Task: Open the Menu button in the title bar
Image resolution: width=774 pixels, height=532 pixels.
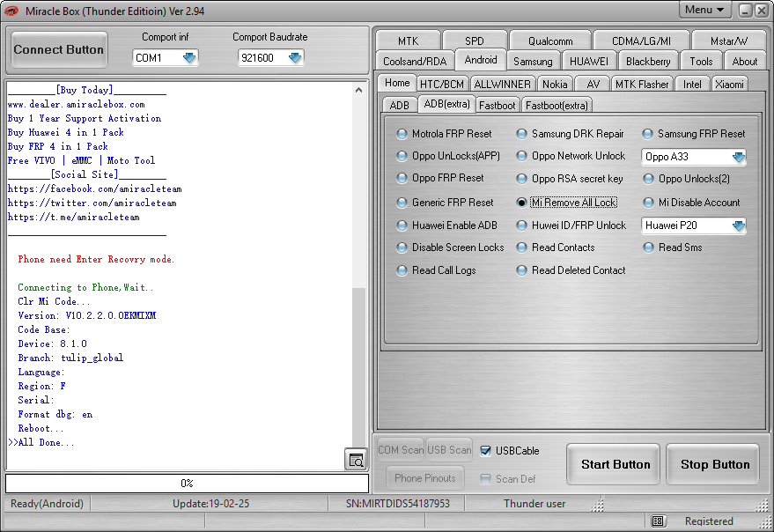Action: tap(704, 10)
